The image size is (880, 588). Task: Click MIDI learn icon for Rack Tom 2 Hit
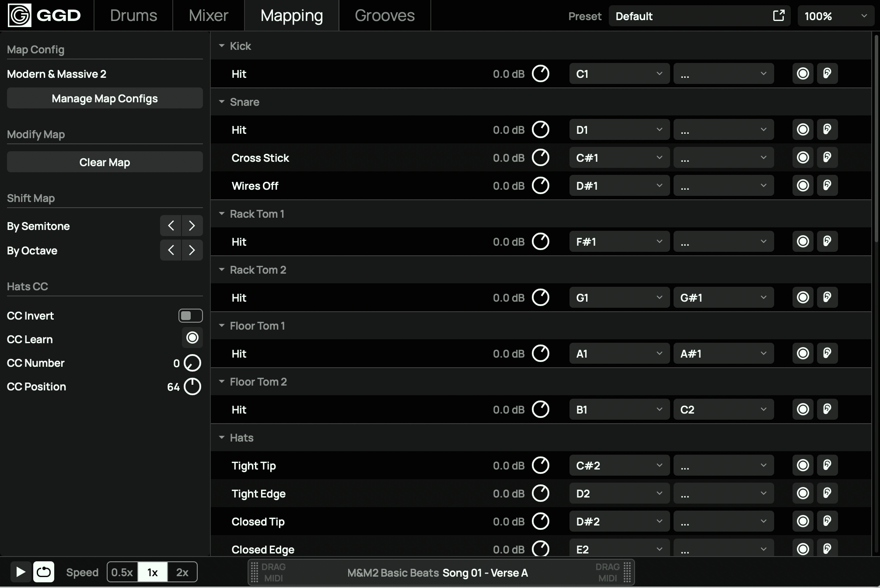click(x=803, y=297)
